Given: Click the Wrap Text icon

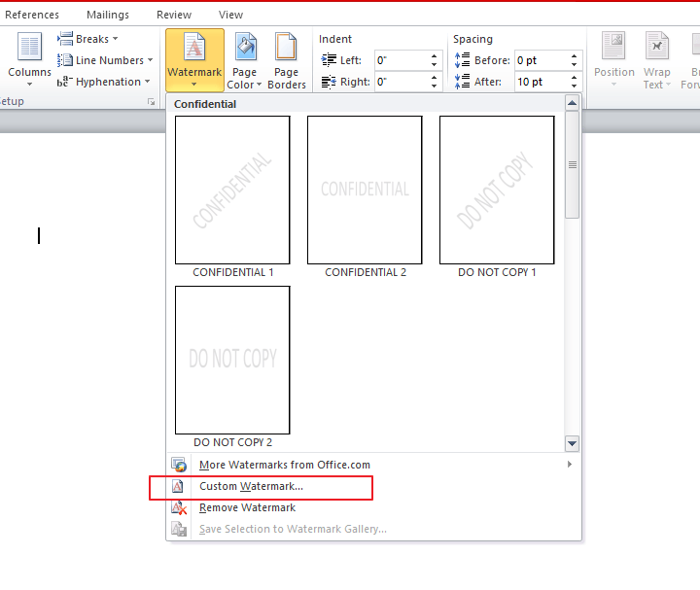Looking at the screenshot, I should click(x=656, y=46).
